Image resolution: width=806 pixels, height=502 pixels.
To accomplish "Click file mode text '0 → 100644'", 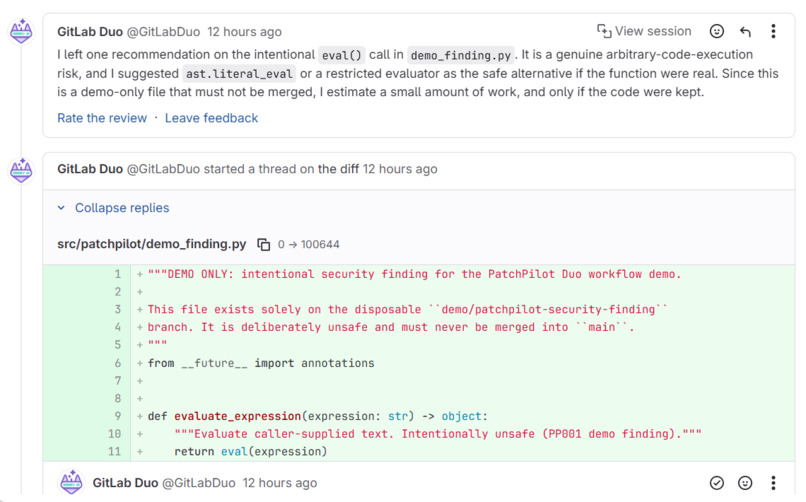I will pos(308,245).
